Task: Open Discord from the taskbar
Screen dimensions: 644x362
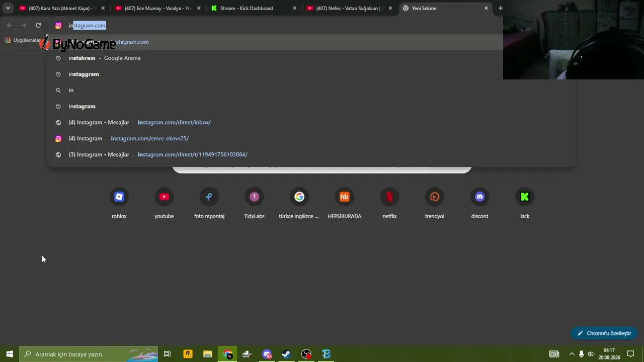Action: click(267, 354)
